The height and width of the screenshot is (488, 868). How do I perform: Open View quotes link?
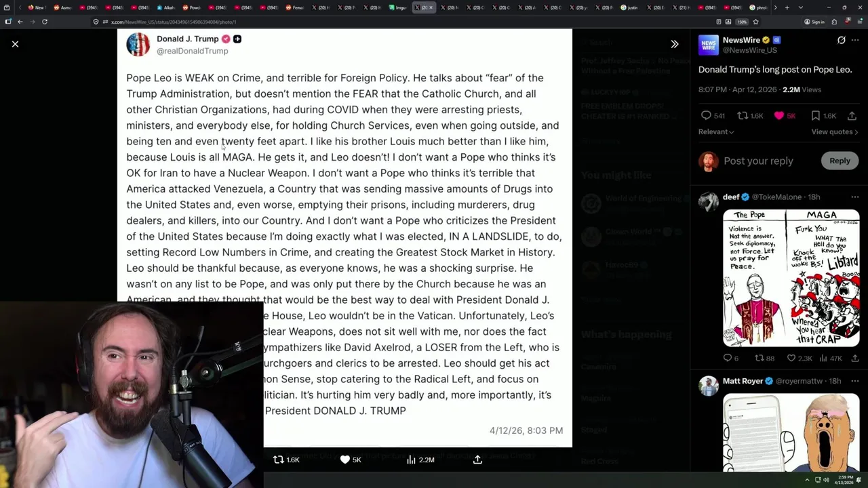pos(835,131)
